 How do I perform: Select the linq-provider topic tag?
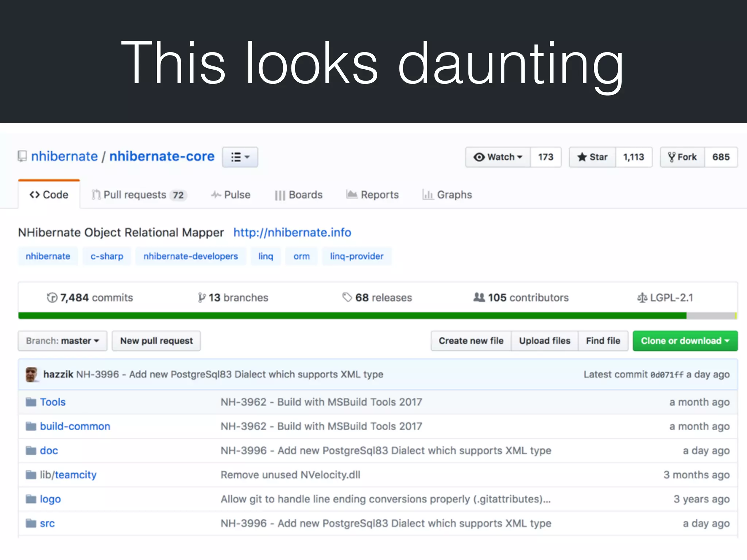[x=356, y=256]
